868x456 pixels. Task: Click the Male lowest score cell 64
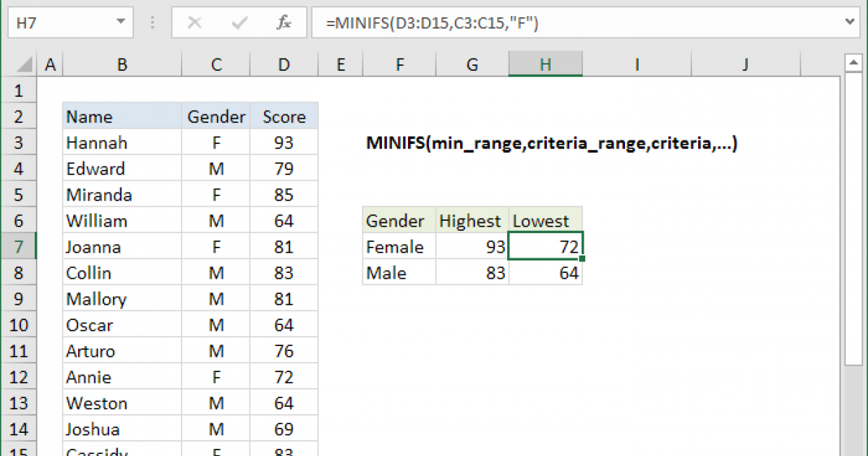point(545,273)
